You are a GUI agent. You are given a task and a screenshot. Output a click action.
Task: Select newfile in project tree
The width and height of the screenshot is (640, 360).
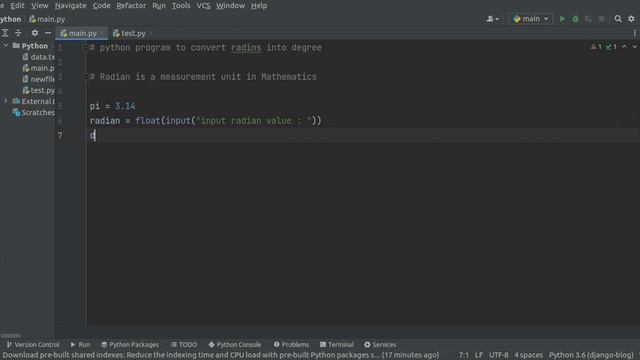pos(38,79)
